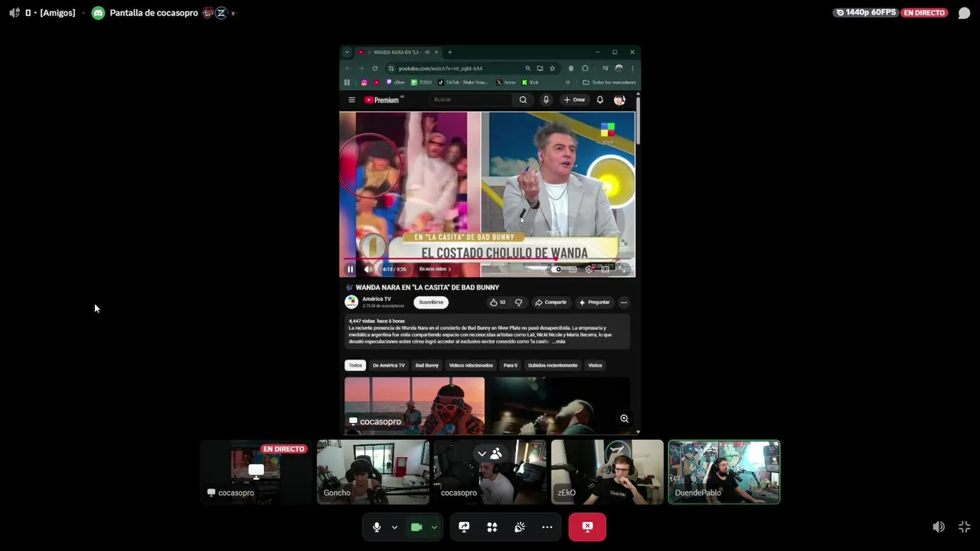Select the 'Subidos recientemente' chip

[x=553, y=365]
